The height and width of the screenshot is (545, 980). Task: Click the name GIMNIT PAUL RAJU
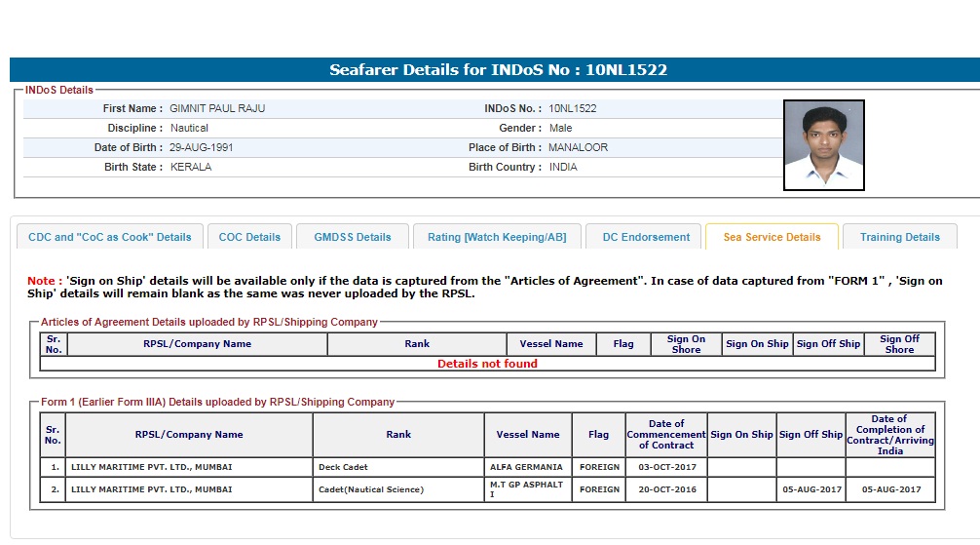pyautogui.click(x=217, y=108)
